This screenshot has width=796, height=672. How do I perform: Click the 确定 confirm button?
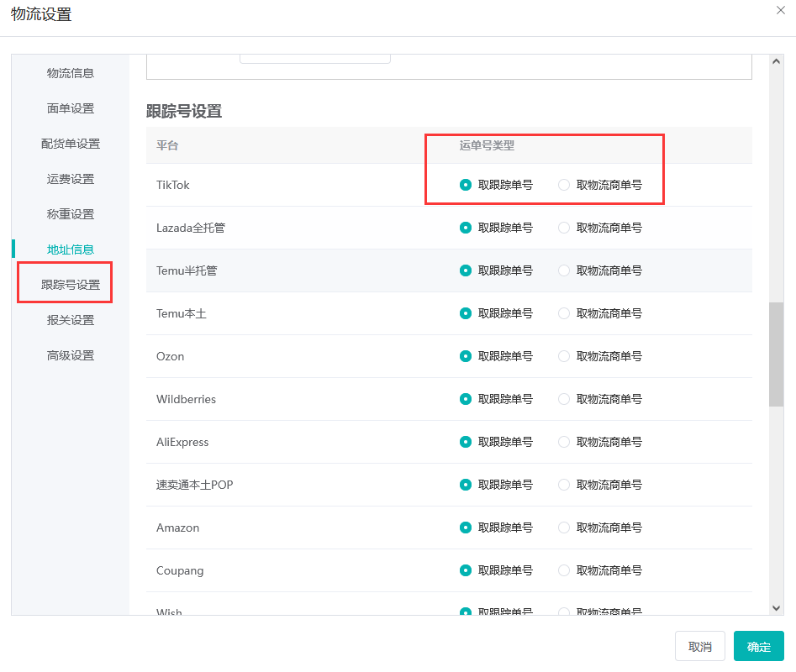click(758, 647)
